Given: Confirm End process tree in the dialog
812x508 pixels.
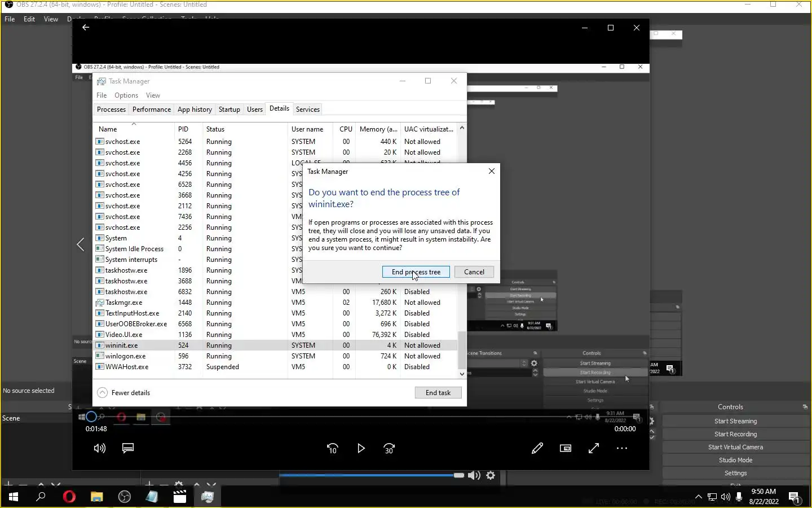Looking at the screenshot, I should tap(416, 271).
